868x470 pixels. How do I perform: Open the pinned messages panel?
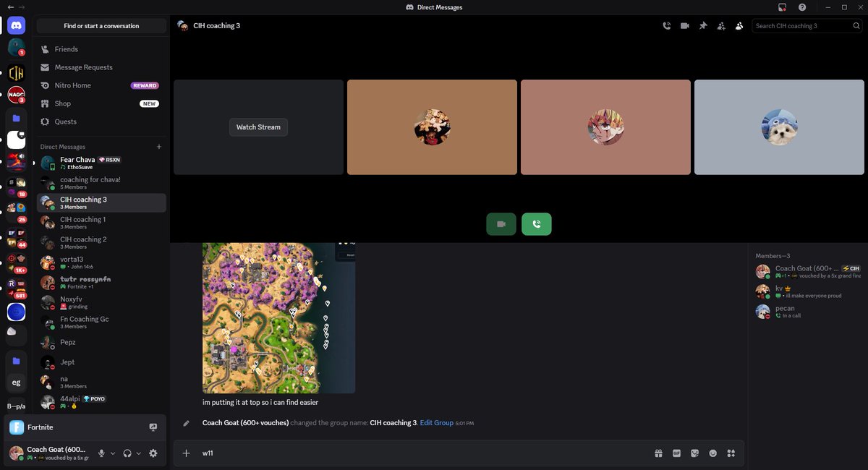[x=702, y=25]
